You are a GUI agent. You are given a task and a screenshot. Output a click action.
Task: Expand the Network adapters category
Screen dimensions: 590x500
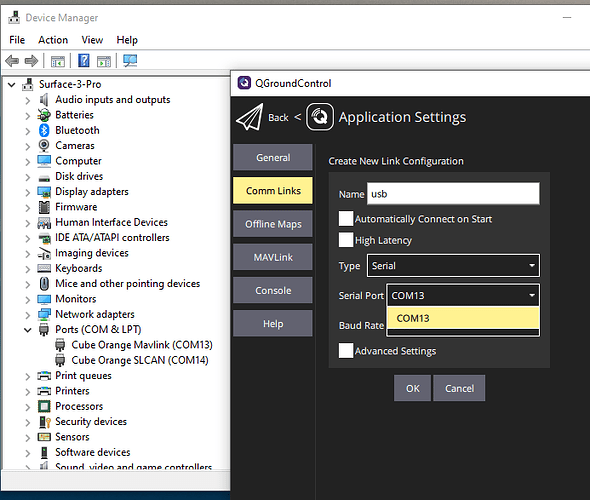coord(27,315)
